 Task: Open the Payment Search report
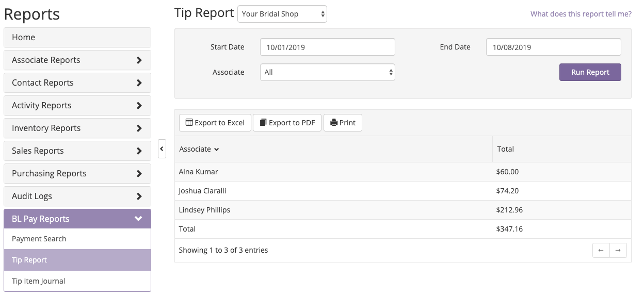coord(77,239)
